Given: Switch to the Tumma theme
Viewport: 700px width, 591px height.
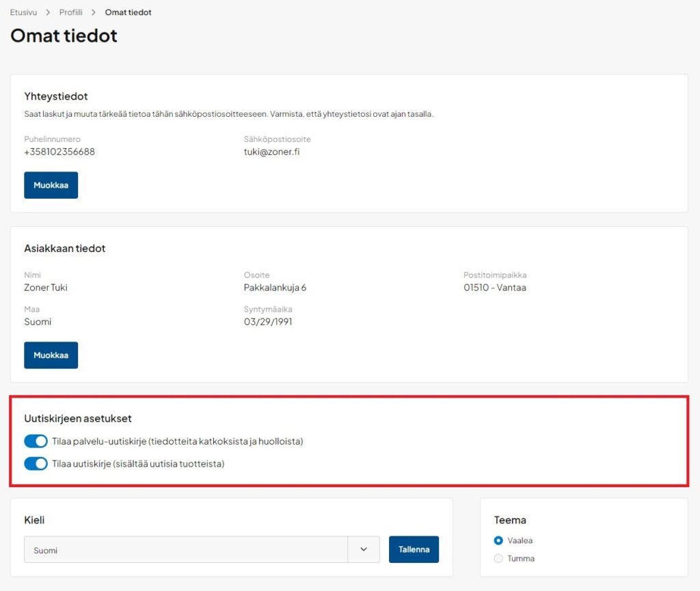Looking at the screenshot, I should 498,558.
